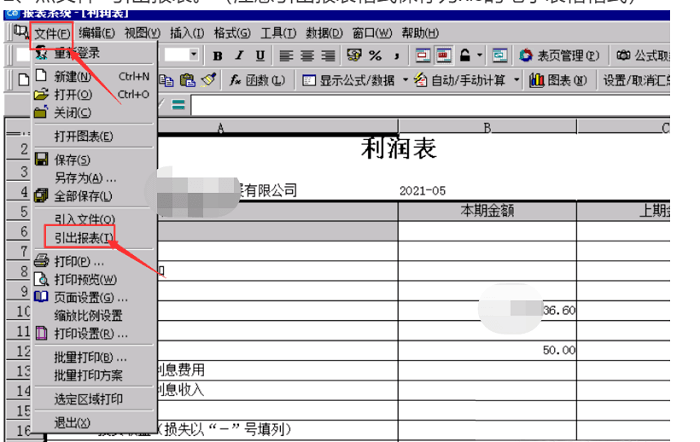The width and height of the screenshot is (700, 442).
Task: Toggle Underline formatting
Action: pyautogui.click(x=260, y=56)
